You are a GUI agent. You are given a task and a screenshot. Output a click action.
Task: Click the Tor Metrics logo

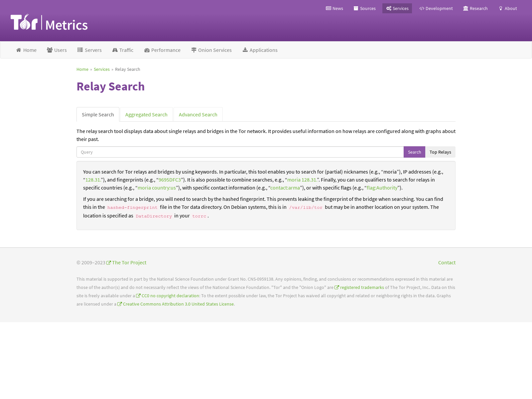[49, 22]
